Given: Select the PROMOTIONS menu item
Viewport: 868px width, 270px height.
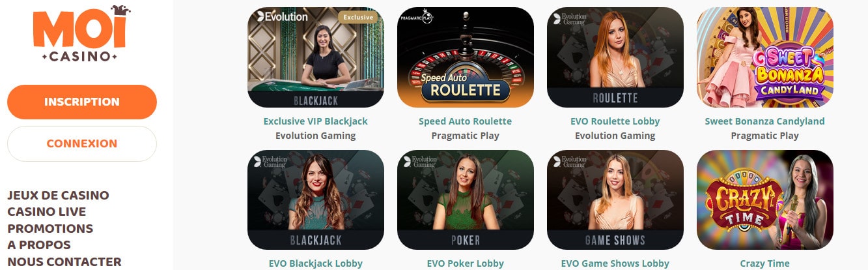Looking at the screenshot, I should [50, 229].
